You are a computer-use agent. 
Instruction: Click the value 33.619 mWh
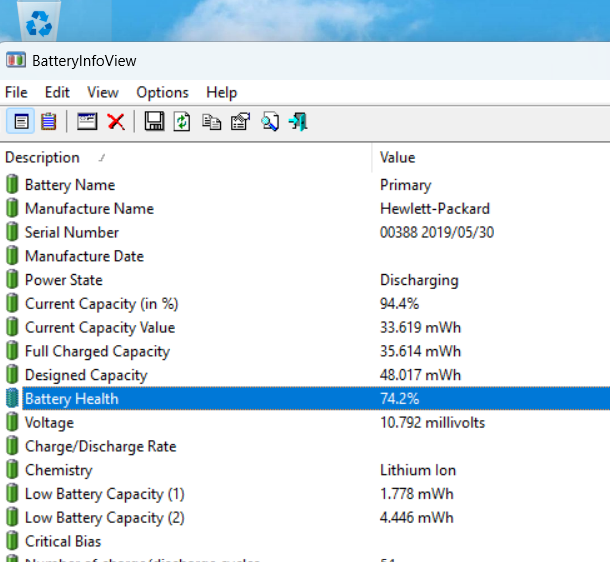coord(421,327)
